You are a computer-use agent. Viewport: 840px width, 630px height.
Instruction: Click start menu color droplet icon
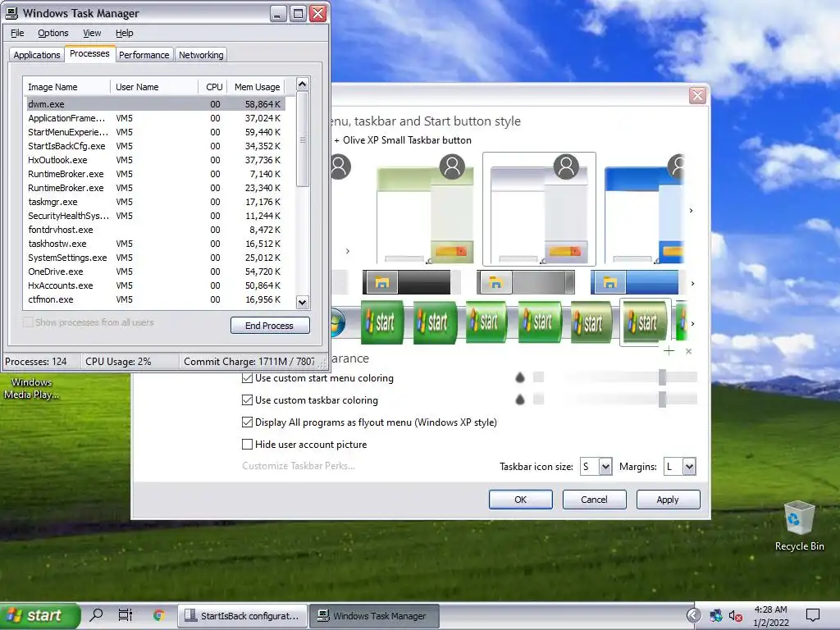(x=519, y=377)
